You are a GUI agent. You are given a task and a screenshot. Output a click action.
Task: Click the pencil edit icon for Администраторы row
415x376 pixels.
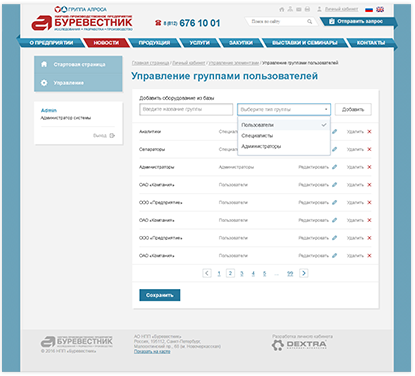point(334,167)
